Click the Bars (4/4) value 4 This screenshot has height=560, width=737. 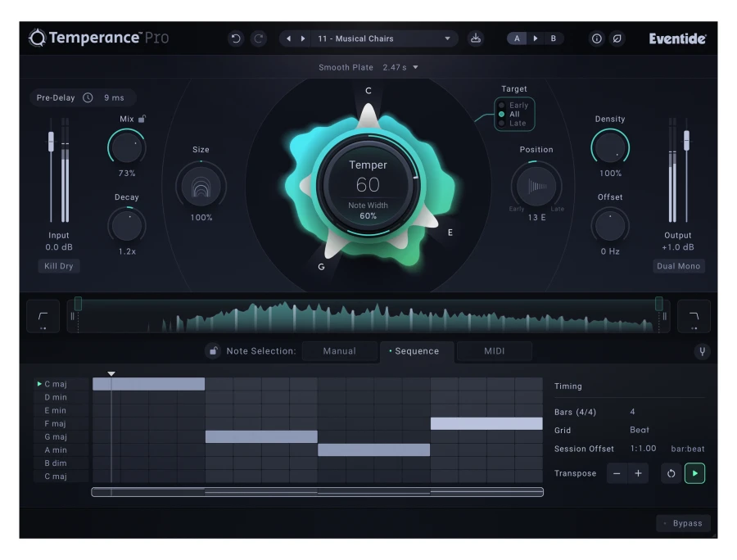point(633,412)
